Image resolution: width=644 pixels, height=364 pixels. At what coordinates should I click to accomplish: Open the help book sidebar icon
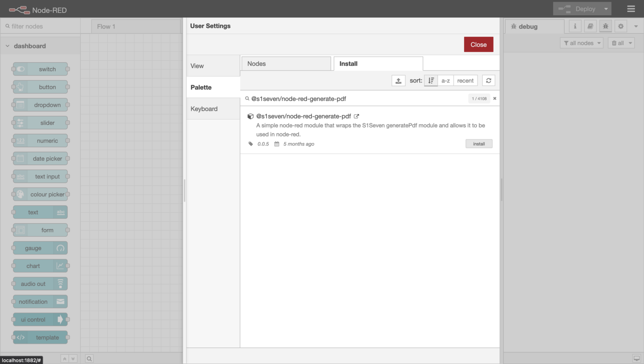pos(590,26)
